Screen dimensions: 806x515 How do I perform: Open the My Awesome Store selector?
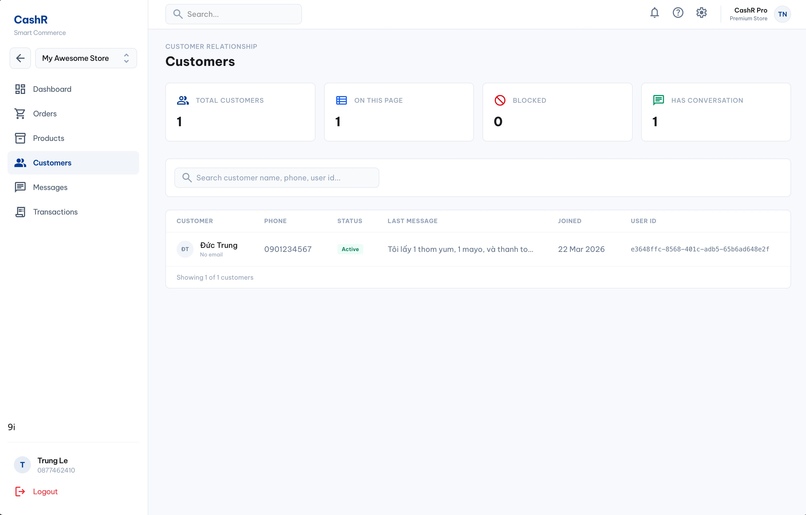[x=86, y=58]
